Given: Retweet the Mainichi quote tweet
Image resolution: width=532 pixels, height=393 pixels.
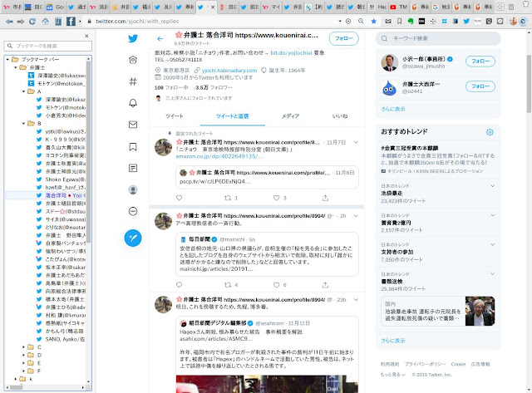Looking at the screenshot, I should point(228,285).
